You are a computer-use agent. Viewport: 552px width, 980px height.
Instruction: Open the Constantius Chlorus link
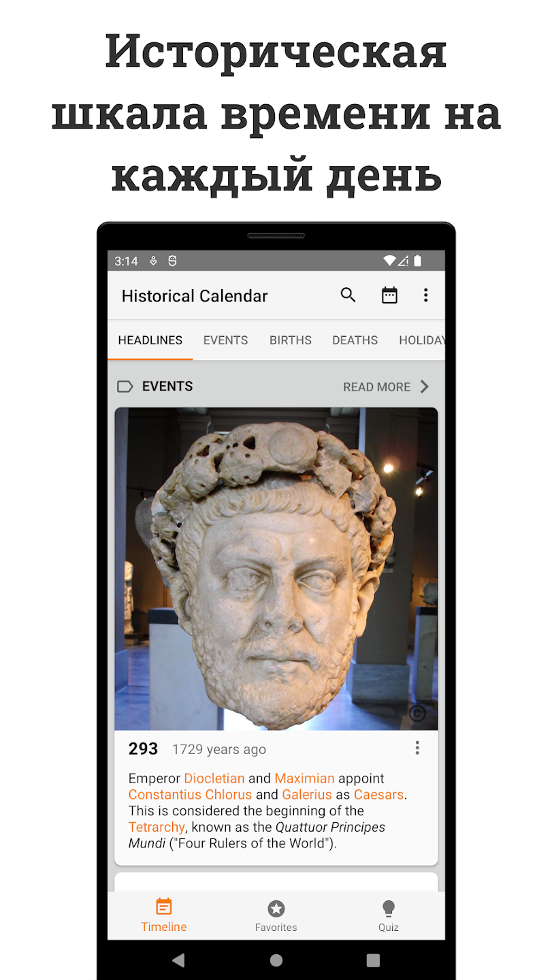tap(190, 794)
